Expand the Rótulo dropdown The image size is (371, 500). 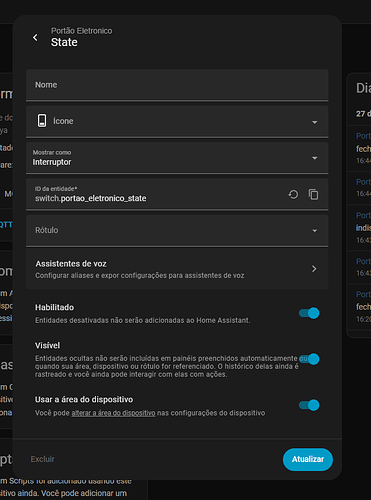177,231
